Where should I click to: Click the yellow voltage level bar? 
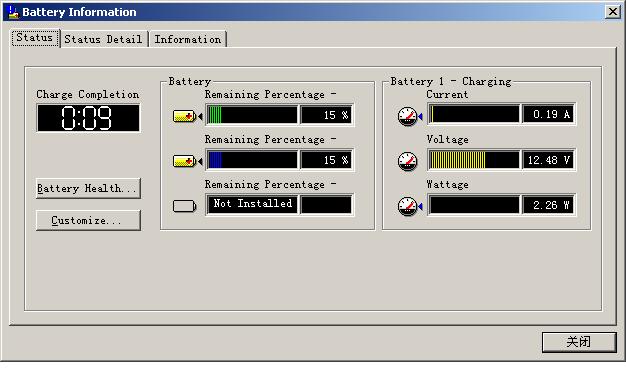(474, 160)
